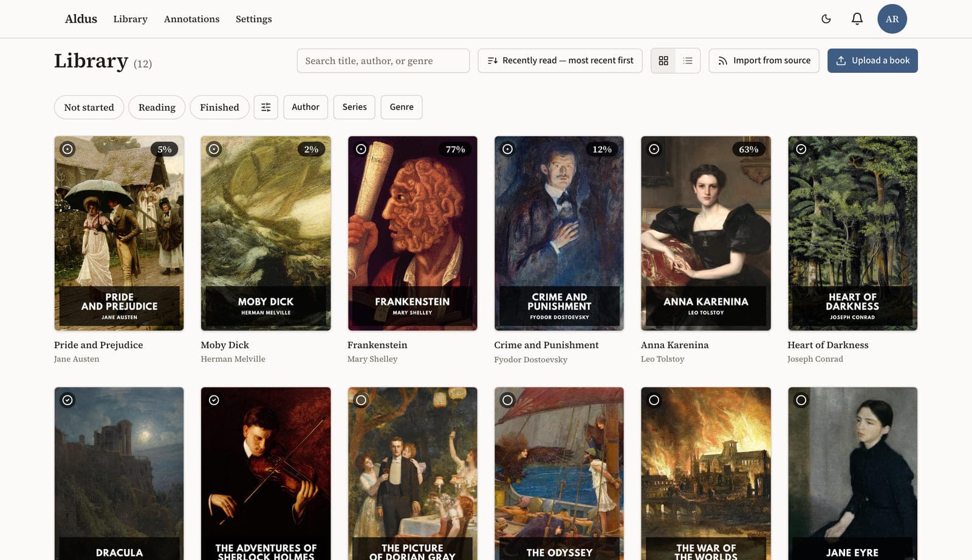Click status circle on Dorian Gray cover
This screenshot has width=972, height=560.
point(361,400)
